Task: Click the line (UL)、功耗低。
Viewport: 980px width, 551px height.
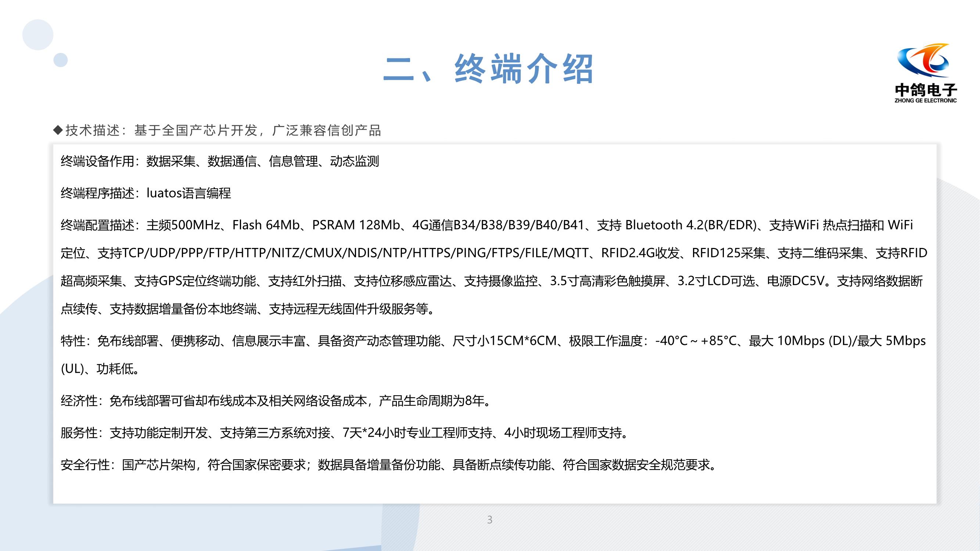Action: (100, 368)
